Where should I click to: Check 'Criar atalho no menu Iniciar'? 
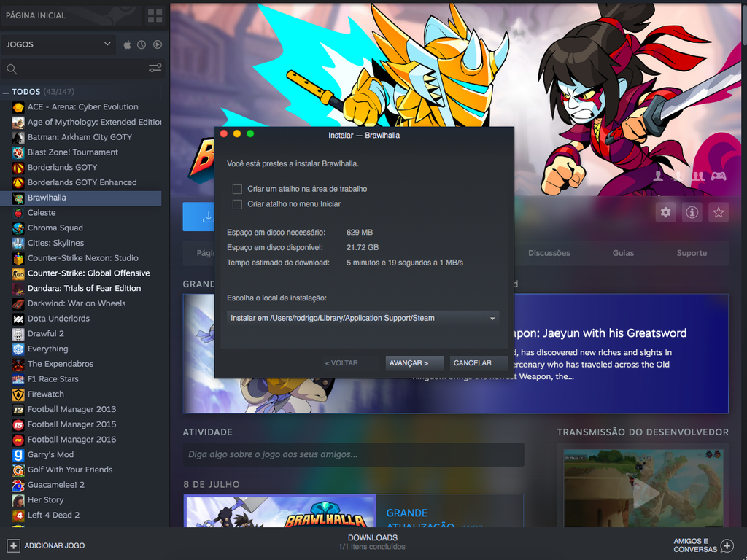tap(237, 204)
